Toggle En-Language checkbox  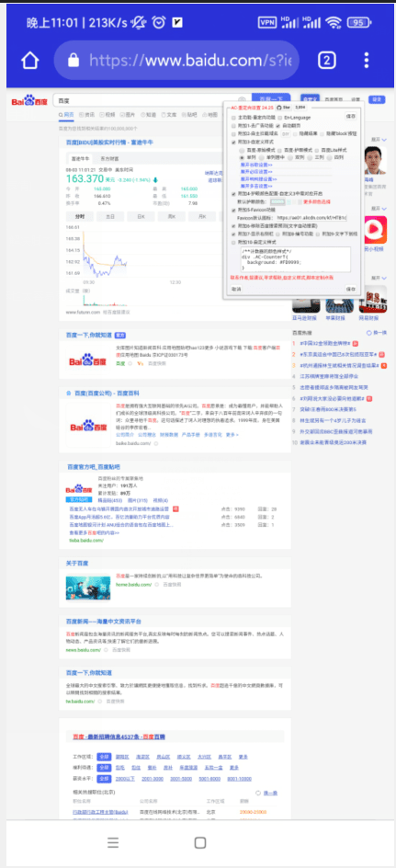click(x=280, y=118)
